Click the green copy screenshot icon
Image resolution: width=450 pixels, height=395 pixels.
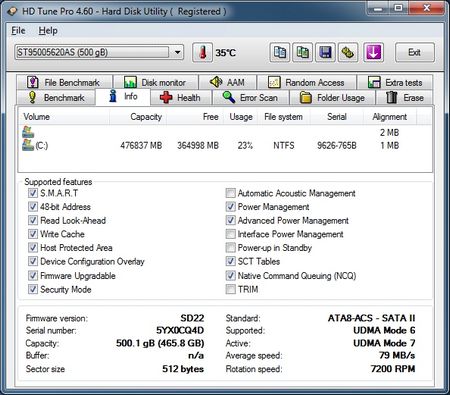pyautogui.click(x=302, y=52)
